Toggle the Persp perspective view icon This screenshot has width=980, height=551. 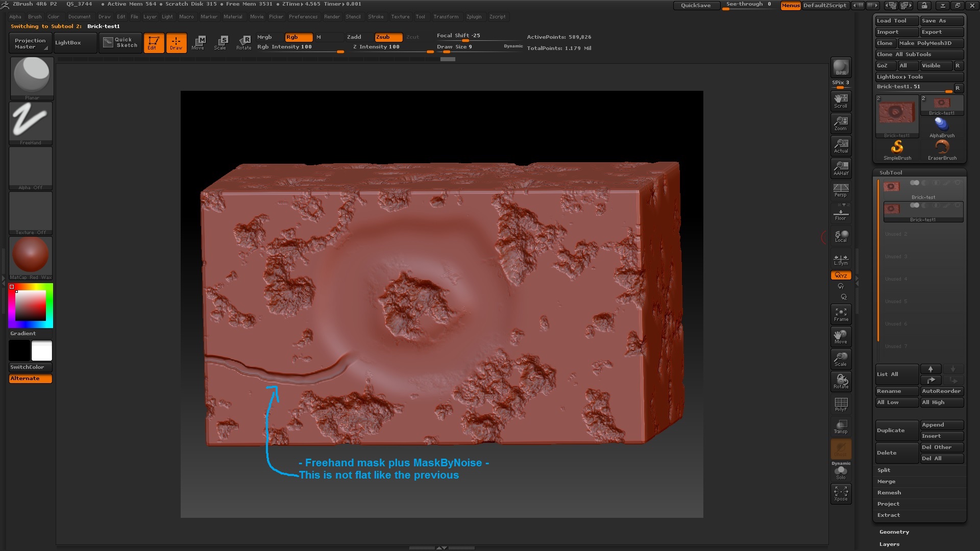841,190
